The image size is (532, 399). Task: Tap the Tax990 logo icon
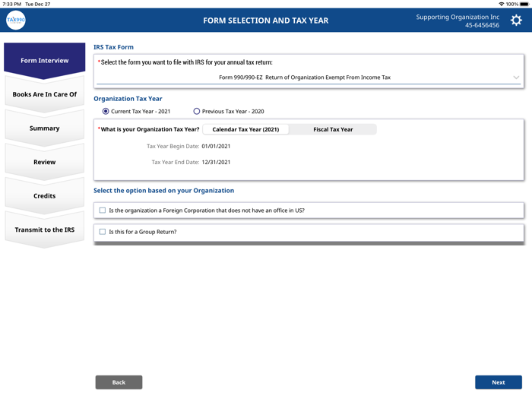(x=16, y=20)
